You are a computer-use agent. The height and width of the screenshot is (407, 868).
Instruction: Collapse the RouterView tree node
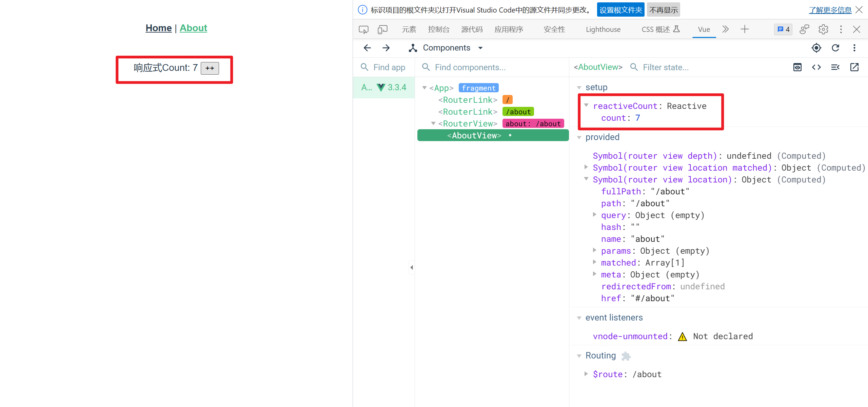pos(433,123)
